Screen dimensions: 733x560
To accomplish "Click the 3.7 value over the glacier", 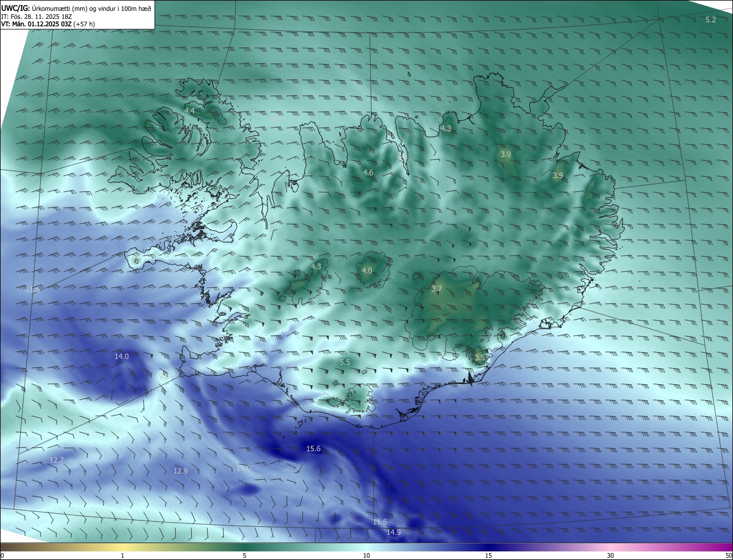I will tap(437, 289).
